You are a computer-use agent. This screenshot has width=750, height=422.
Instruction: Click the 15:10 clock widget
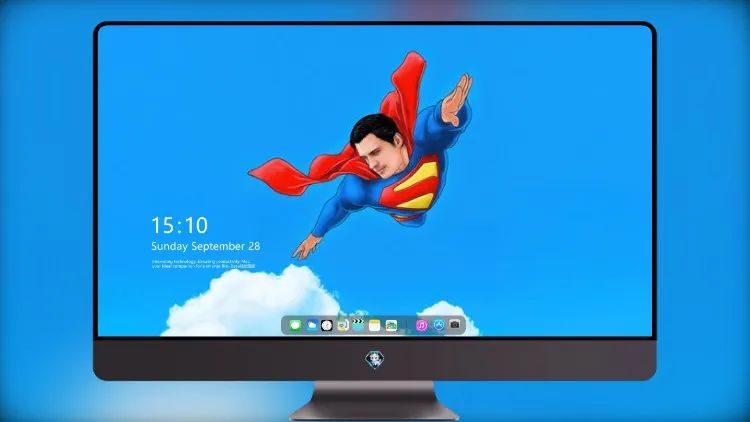click(x=179, y=225)
